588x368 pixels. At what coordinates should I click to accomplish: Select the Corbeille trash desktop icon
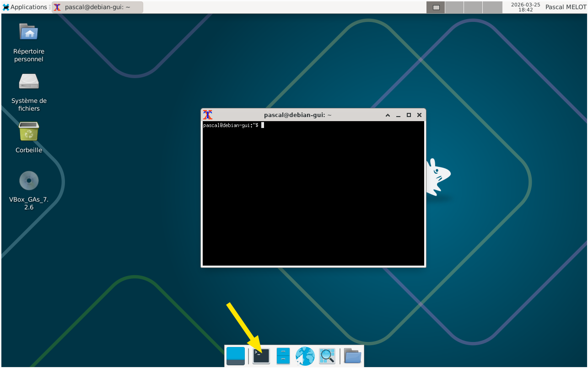coord(29,132)
